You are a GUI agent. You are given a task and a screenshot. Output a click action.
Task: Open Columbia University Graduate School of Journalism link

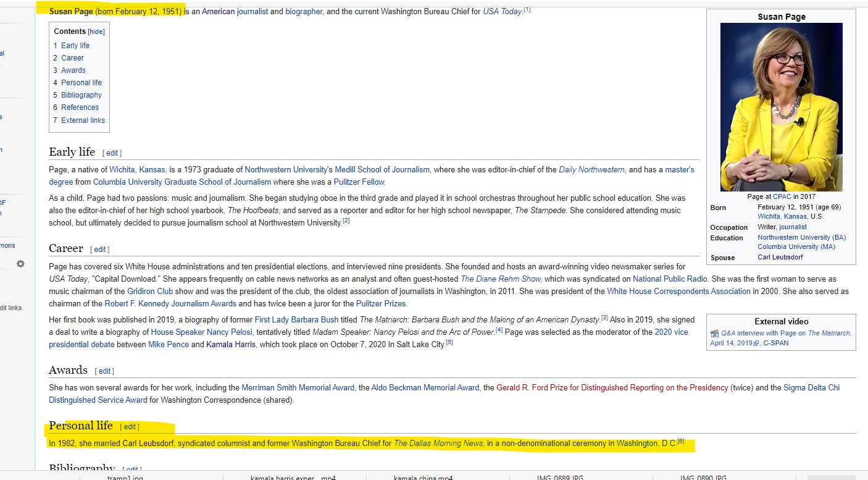tap(182, 182)
